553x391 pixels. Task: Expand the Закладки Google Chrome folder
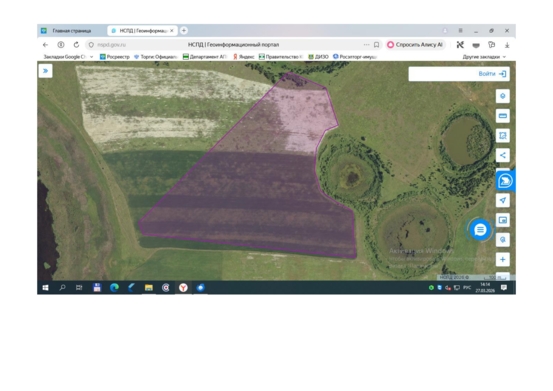(68, 57)
